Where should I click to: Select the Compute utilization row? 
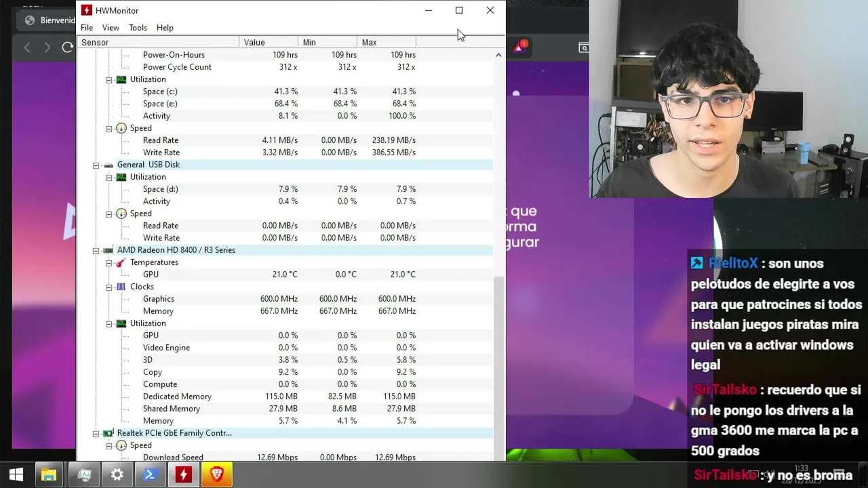click(285, 384)
